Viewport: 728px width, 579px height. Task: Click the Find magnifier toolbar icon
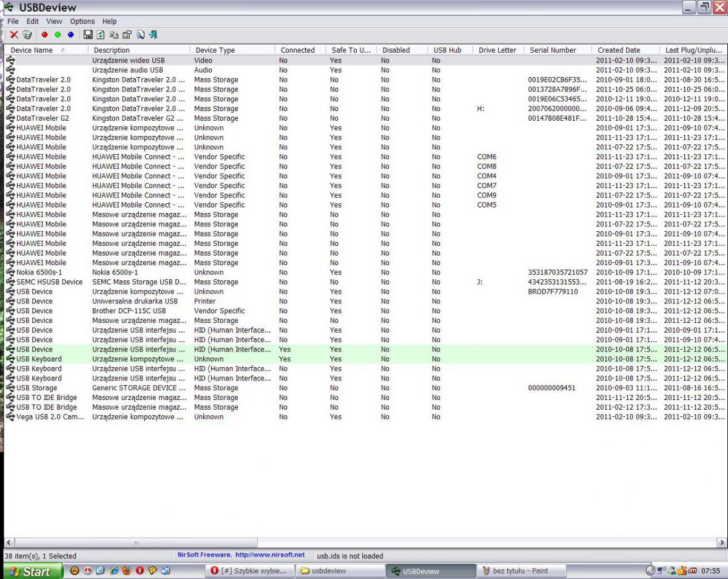click(x=140, y=35)
